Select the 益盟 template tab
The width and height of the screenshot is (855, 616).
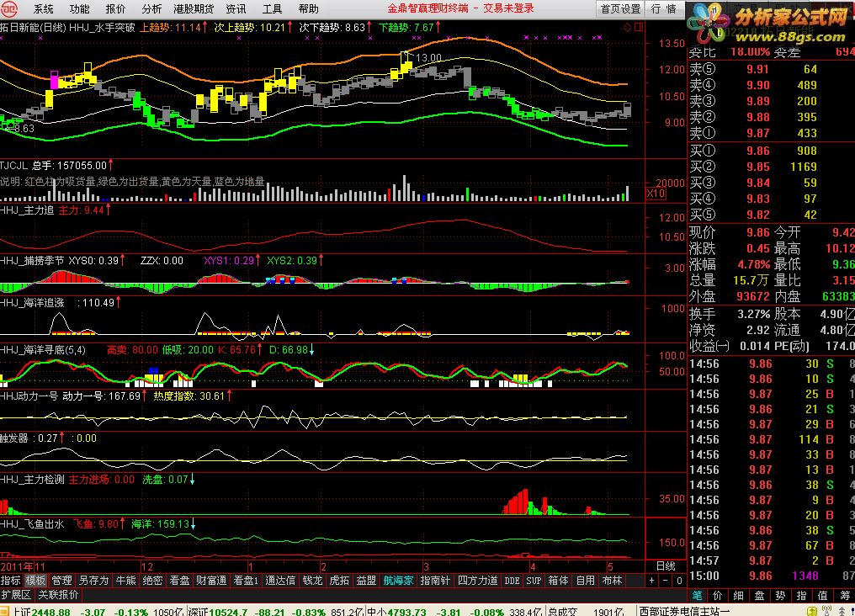[366, 581]
